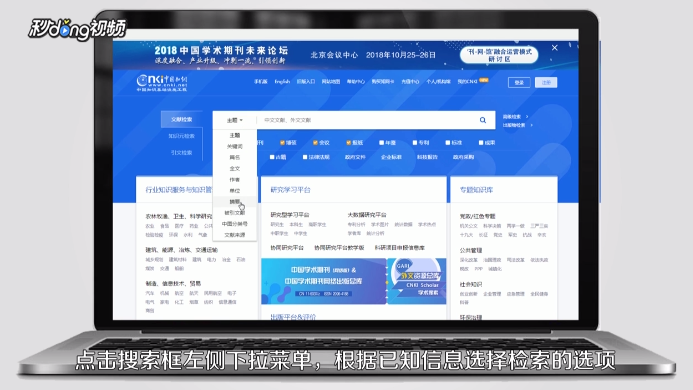Image resolution: width=693 pixels, height=390 pixels.
Task: Select 单位 from the dropdown list
Action: 235,191
